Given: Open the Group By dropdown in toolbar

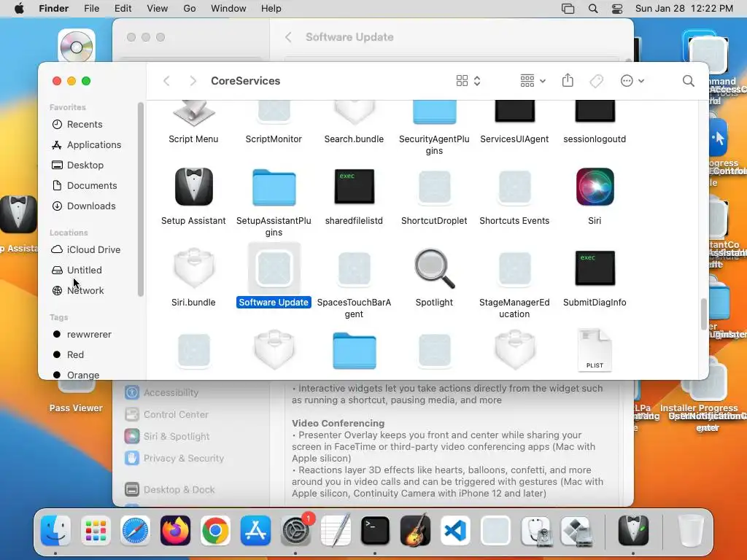Looking at the screenshot, I should 533,81.
